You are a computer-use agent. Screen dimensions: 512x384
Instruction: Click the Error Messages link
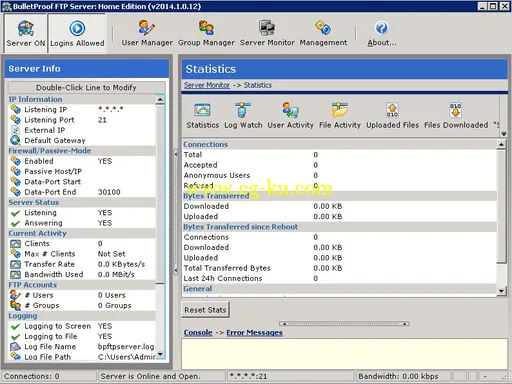point(254,333)
